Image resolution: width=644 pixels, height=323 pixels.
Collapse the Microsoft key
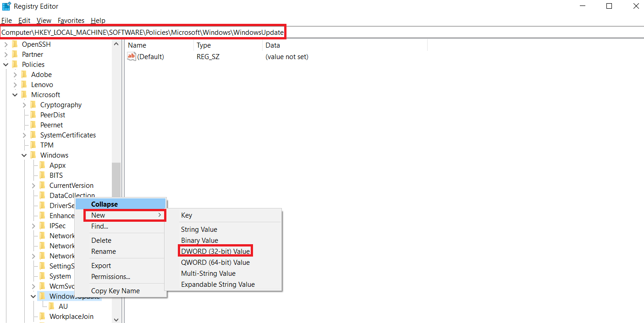click(x=15, y=95)
